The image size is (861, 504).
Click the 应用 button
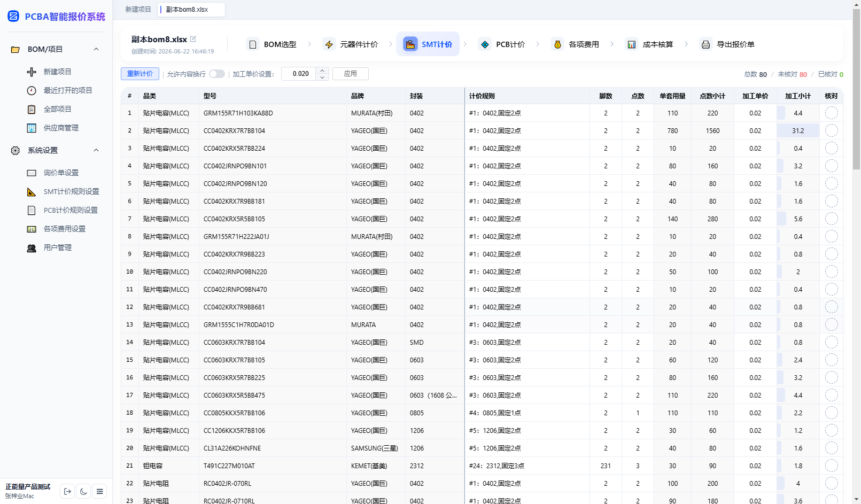(x=351, y=74)
